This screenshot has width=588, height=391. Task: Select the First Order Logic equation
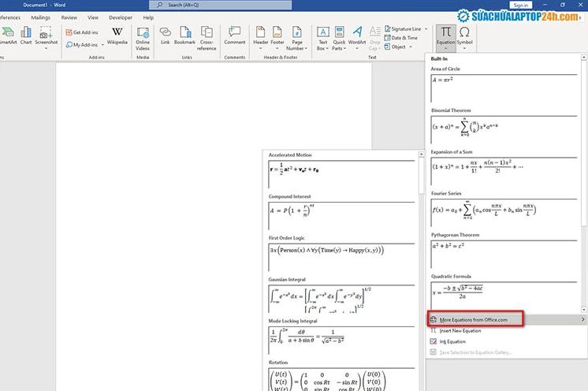341,258
